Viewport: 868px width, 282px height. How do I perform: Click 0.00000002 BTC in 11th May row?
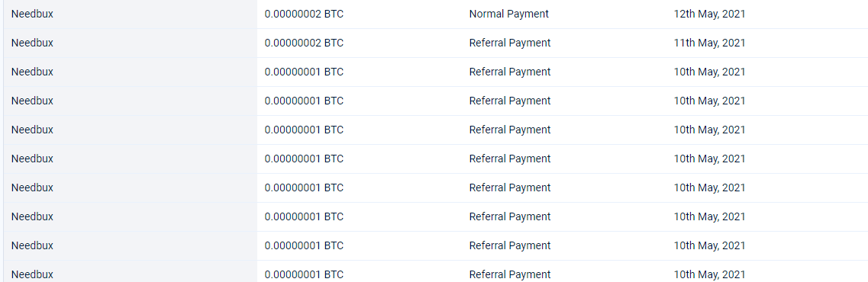(x=304, y=43)
